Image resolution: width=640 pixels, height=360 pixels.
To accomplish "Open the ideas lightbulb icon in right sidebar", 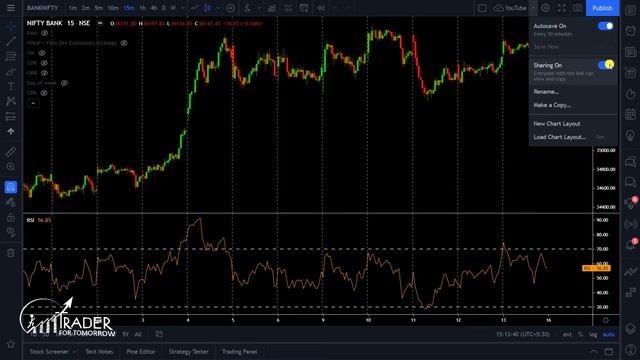I will click(631, 136).
